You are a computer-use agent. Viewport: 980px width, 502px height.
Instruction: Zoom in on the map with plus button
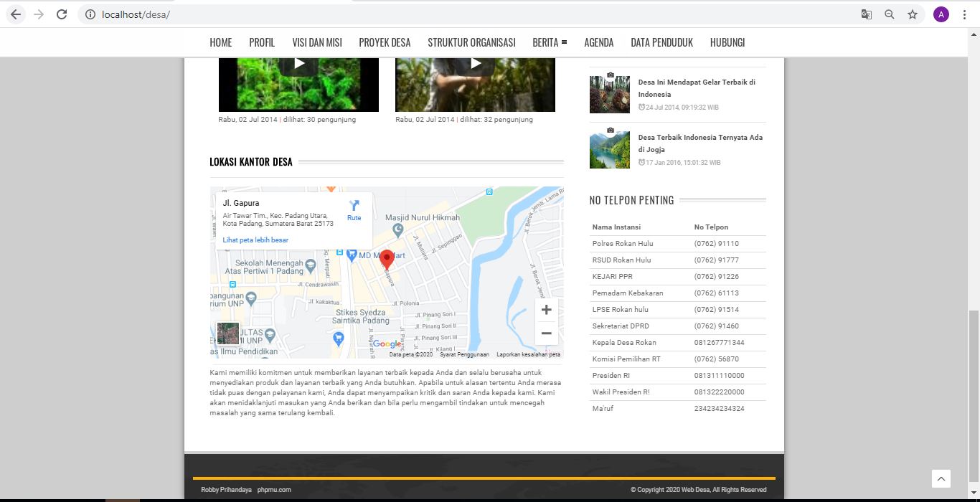546,310
